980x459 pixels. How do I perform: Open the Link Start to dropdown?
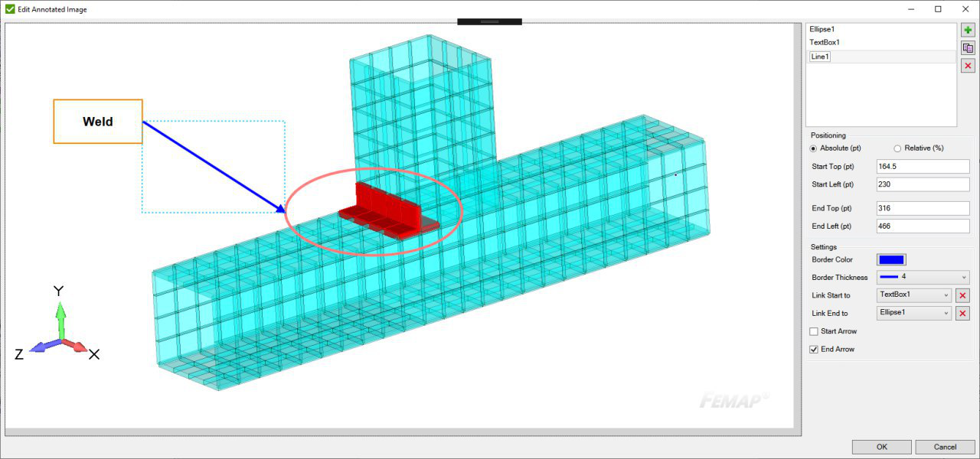(914, 295)
